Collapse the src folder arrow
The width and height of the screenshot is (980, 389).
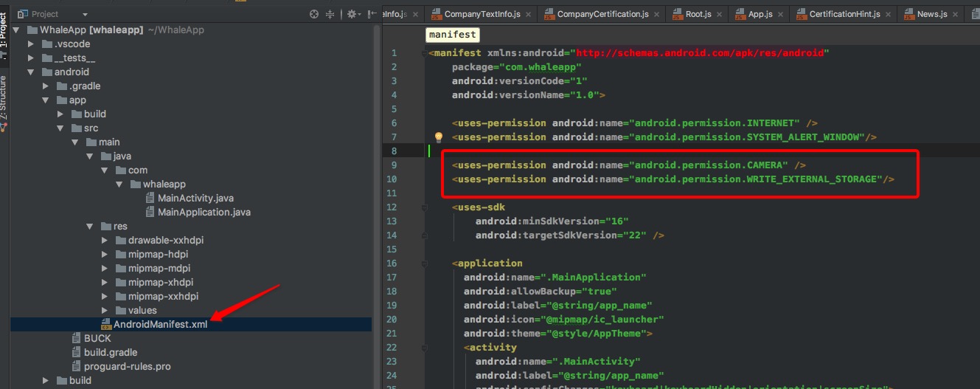(60, 128)
